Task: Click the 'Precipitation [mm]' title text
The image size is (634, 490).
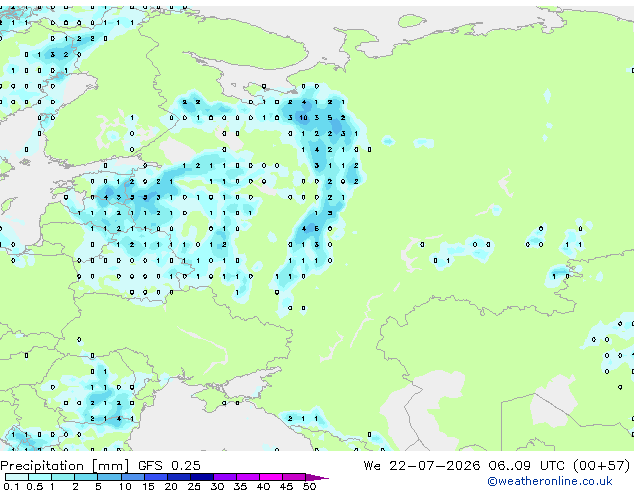Action: (x=65, y=466)
